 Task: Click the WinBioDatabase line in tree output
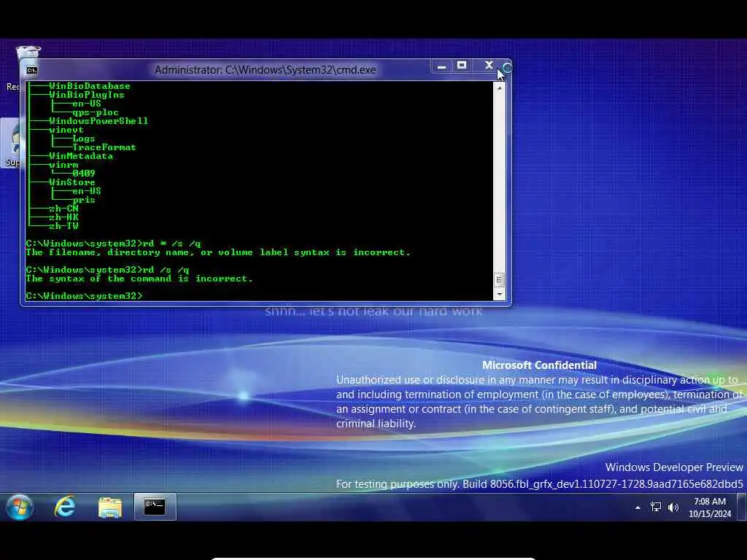89,86
